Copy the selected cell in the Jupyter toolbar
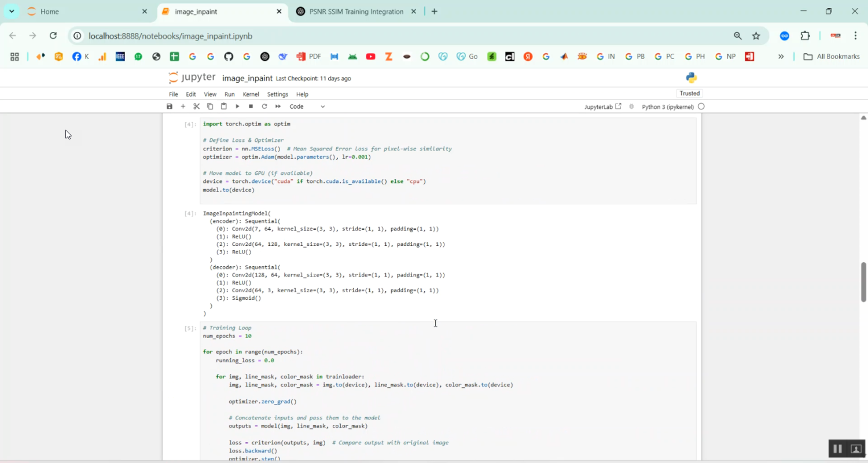 [210, 106]
